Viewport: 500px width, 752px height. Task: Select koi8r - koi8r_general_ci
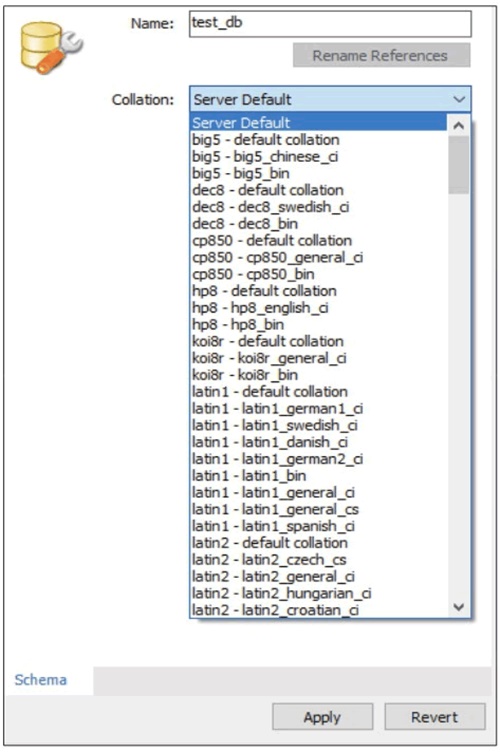[318, 358]
